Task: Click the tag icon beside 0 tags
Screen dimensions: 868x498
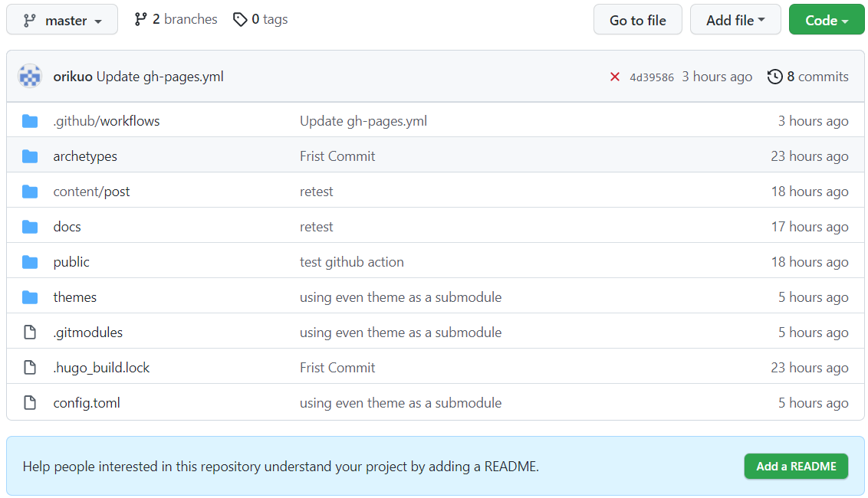Action: click(x=240, y=19)
